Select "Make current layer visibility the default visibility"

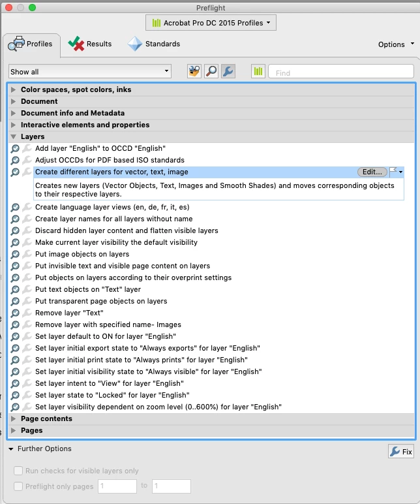(x=116, y=242)
